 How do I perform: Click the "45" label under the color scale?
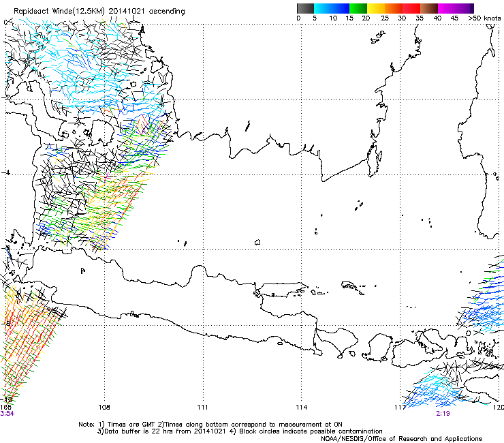[x=454, y=18]
